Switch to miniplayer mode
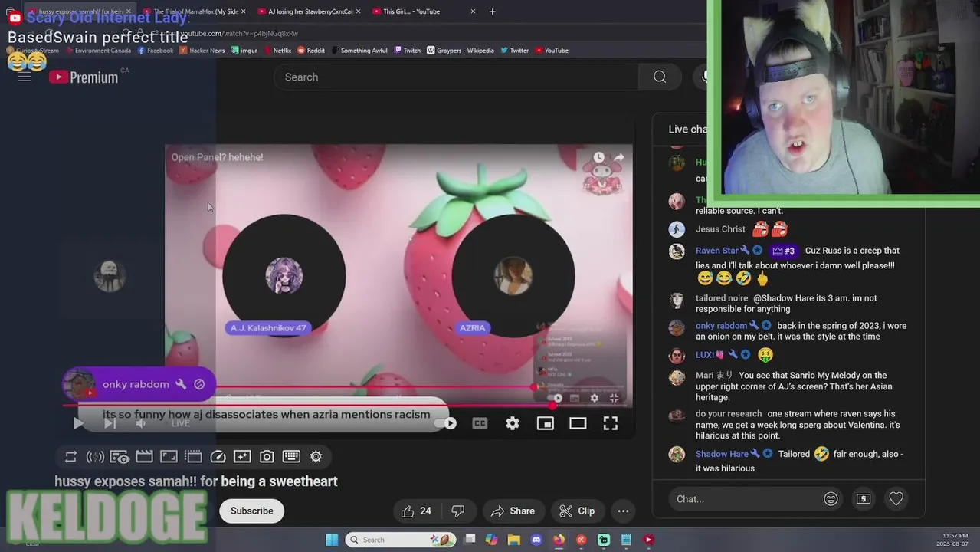 click(x=546, y=423)
